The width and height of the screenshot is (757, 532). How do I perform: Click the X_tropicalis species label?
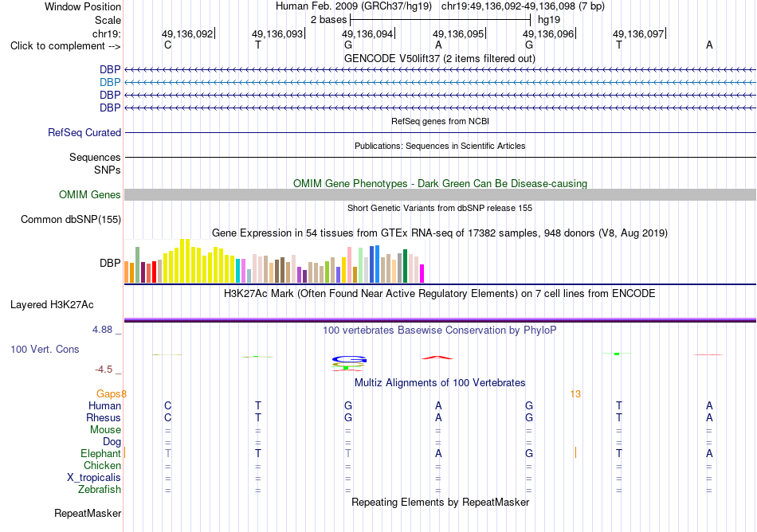94,477
